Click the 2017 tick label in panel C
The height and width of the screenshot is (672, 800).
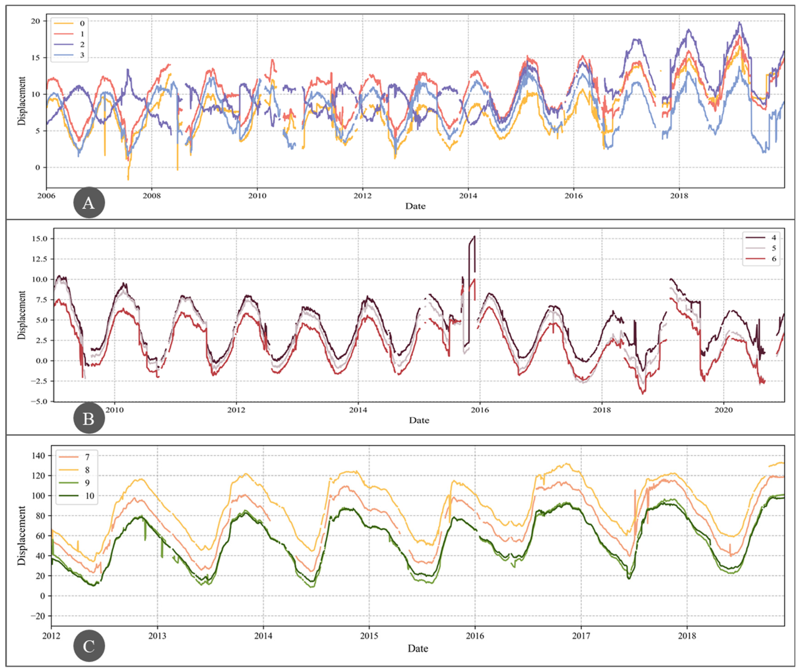(581, 636)
